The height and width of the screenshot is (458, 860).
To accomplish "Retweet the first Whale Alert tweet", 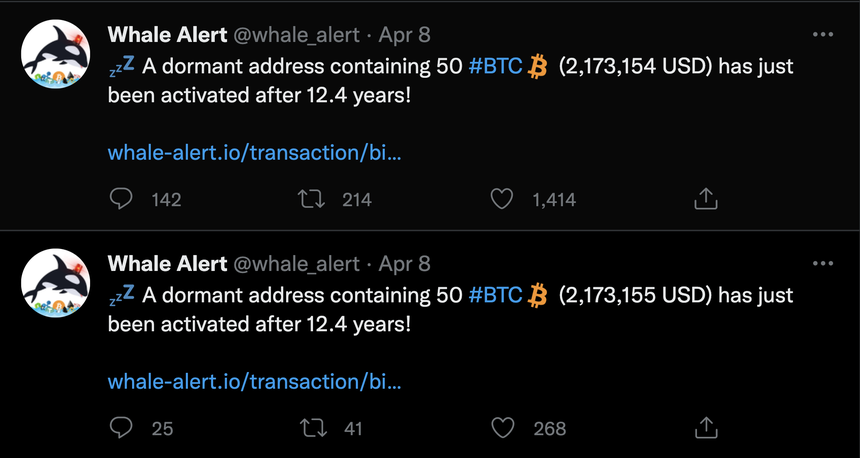I will pos(311,199).
